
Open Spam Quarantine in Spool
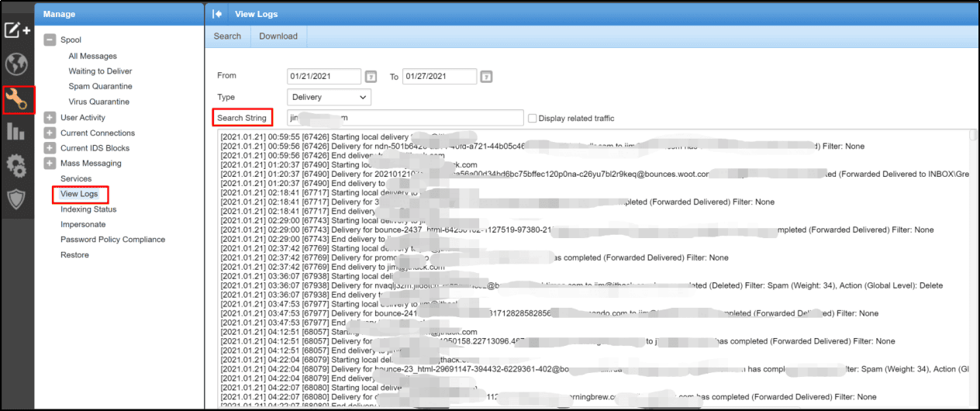(x=100, y=86)
